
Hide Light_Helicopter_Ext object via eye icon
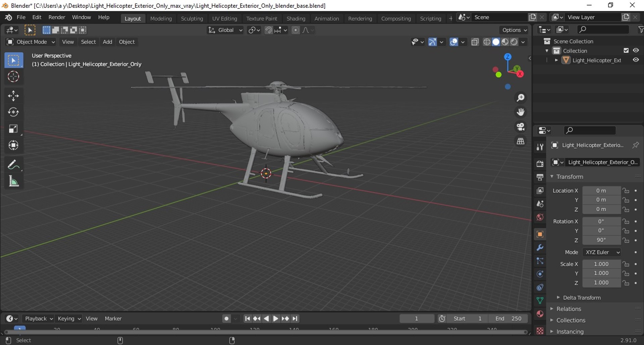(x=636, y=60)
